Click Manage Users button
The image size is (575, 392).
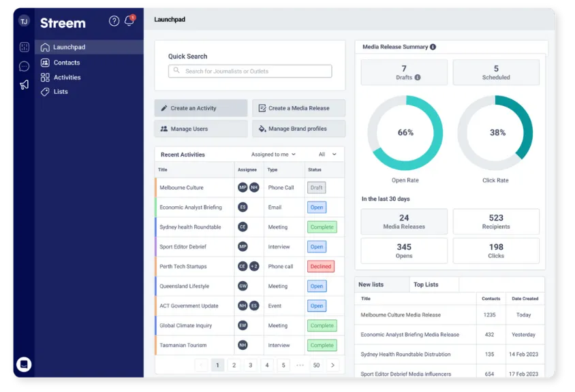tap(201, 129)
